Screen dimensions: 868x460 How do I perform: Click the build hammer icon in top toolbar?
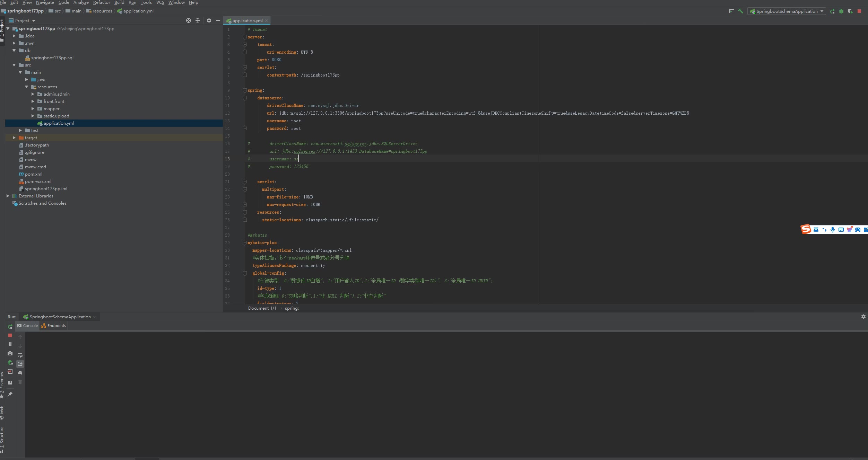740,11
